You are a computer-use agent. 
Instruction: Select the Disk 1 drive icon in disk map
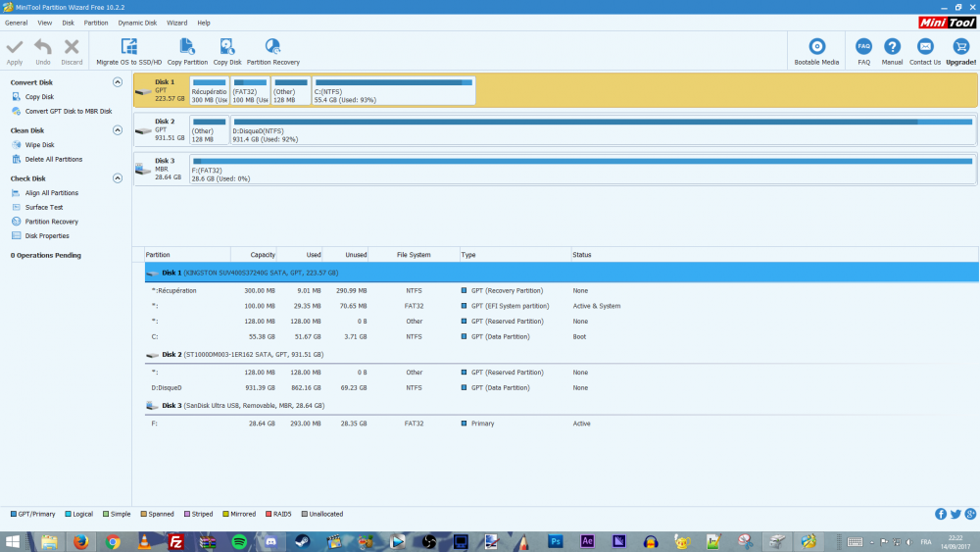[x=143, y=91]
